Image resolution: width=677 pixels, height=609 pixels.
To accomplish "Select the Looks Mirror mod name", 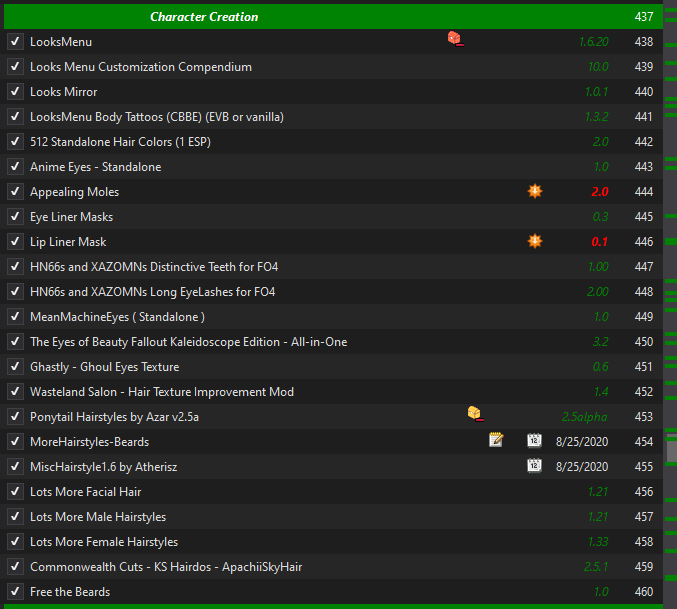I will (x=63, y=92).
